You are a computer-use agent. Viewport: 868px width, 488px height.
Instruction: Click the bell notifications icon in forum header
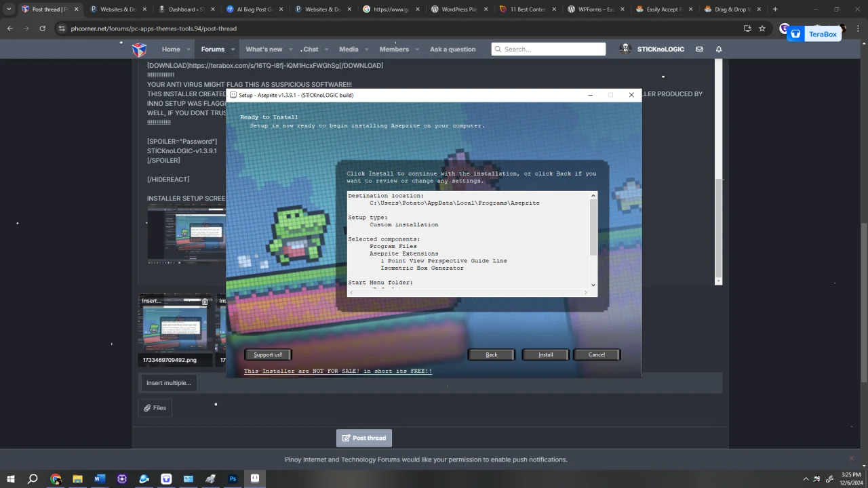click(x=719, y=49)
